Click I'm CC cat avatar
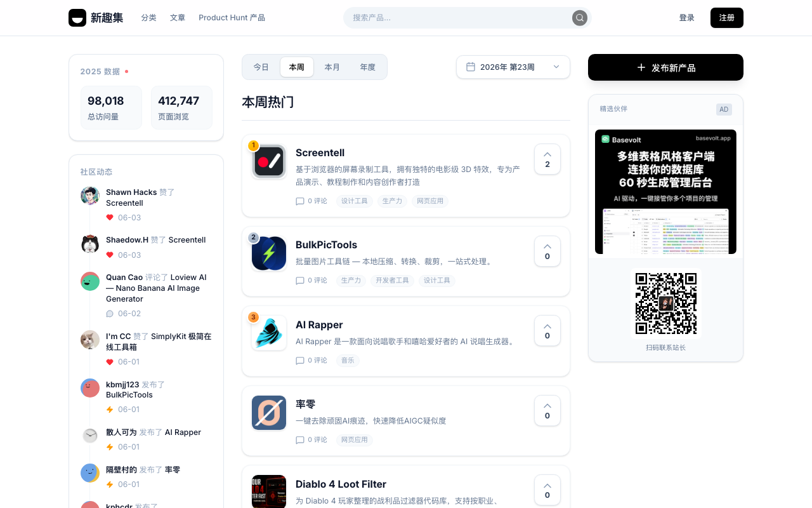Image resolution: width=812 pixels, height=508 pixels. 90,340
